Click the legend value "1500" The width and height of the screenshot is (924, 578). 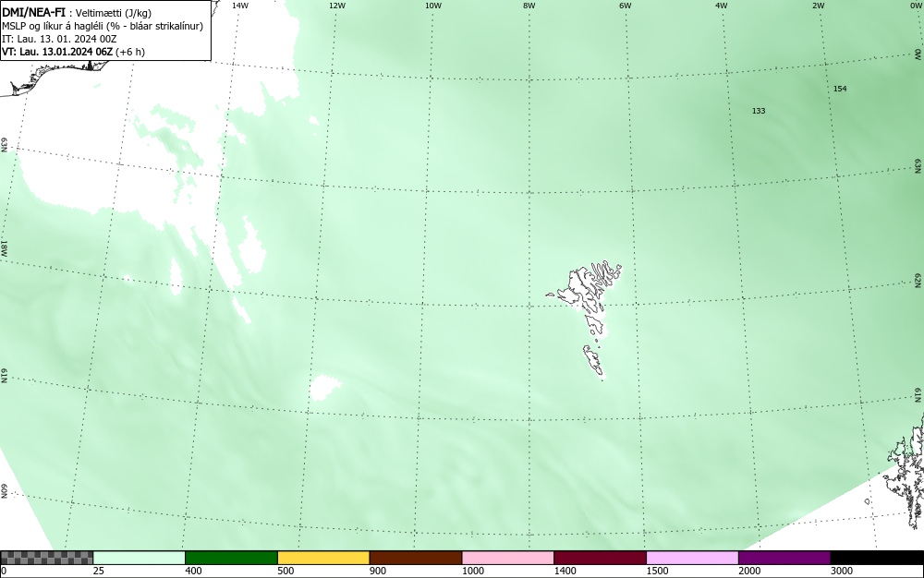click(657, 571)
